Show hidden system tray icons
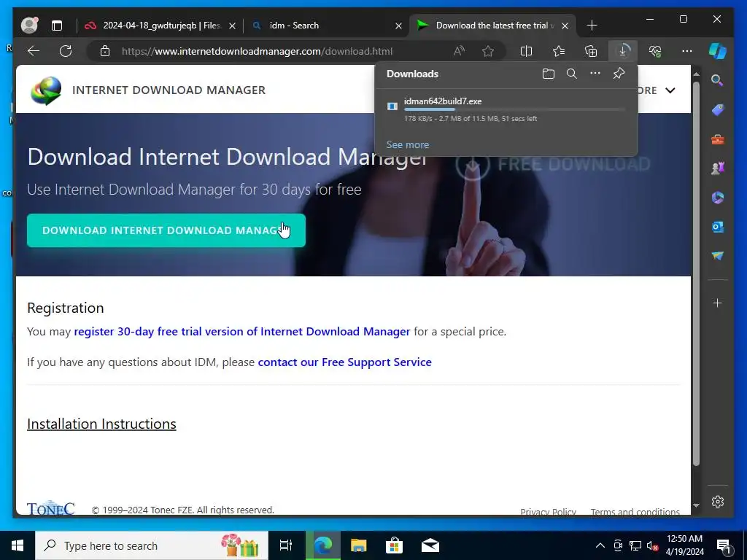Viewport: 747px width, 560px height. pyautogui.click(x=600, y=545)
